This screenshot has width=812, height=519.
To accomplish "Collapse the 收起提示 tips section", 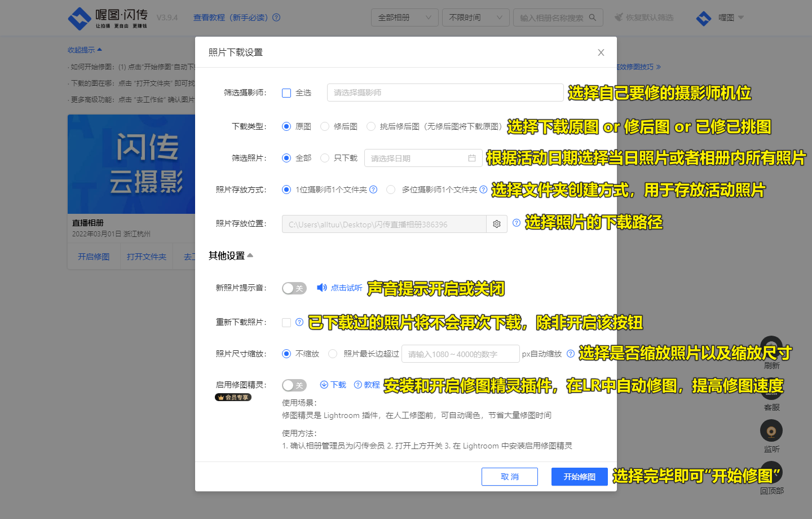I will pos(85,50).
